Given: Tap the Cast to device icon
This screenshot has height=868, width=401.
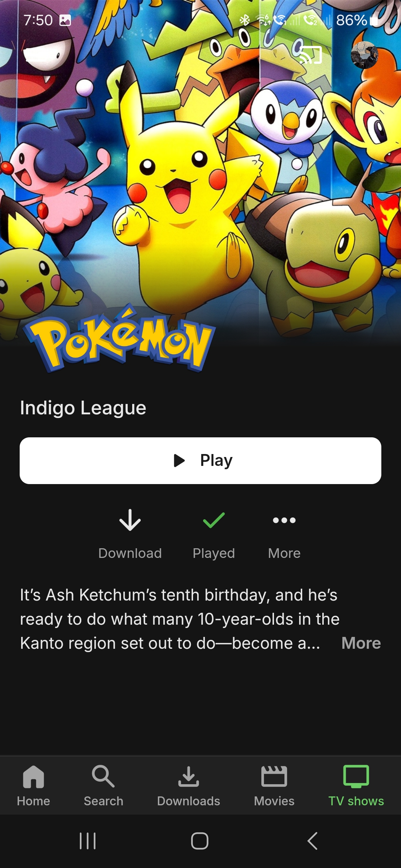Looking at the screenshot, I should pyautogui.click(x=311, y=55).
